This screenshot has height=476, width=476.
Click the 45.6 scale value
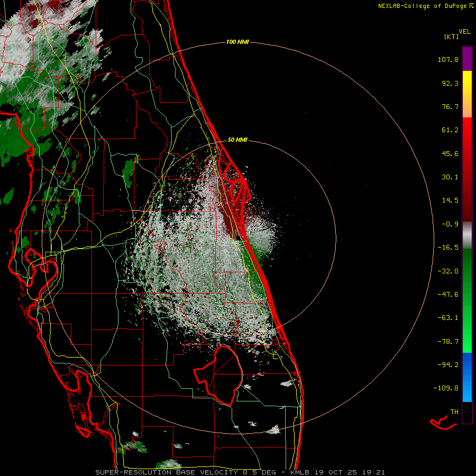click(450, 153)
